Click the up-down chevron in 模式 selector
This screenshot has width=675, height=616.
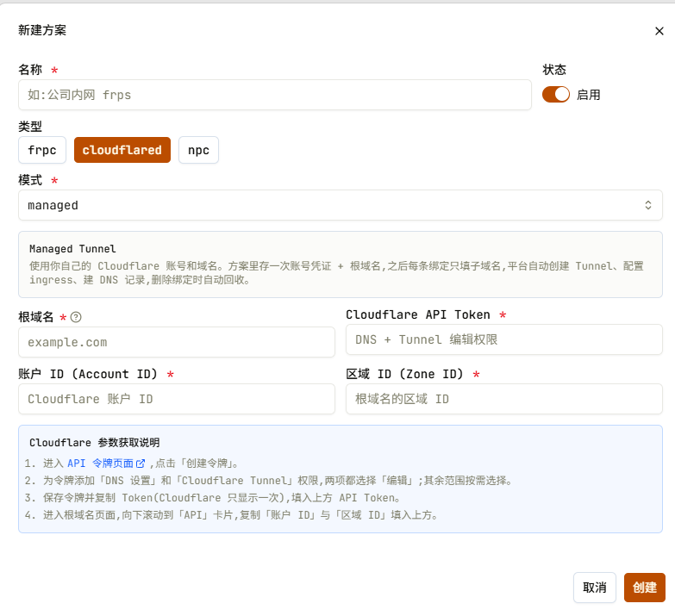tap(648, 205)
